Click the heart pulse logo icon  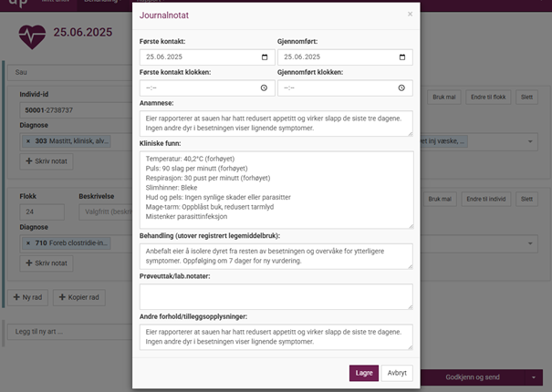point(33,35)
